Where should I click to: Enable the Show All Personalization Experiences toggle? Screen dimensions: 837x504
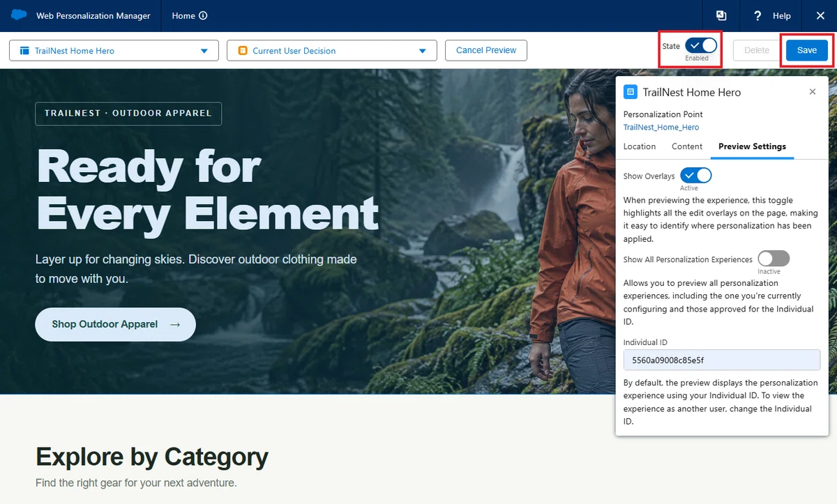click(x=774, y=259)
